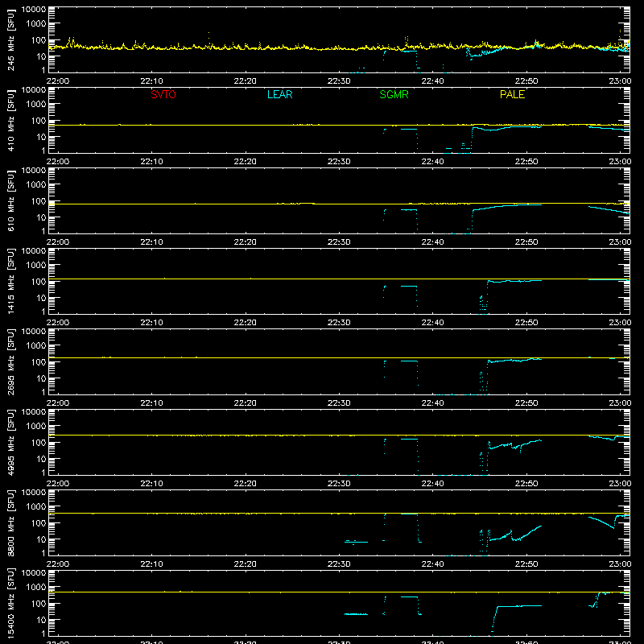Click 23:00 time label under 245 MHz panel
This screenshot has width=644, height=644.
(x=620, y=81)
